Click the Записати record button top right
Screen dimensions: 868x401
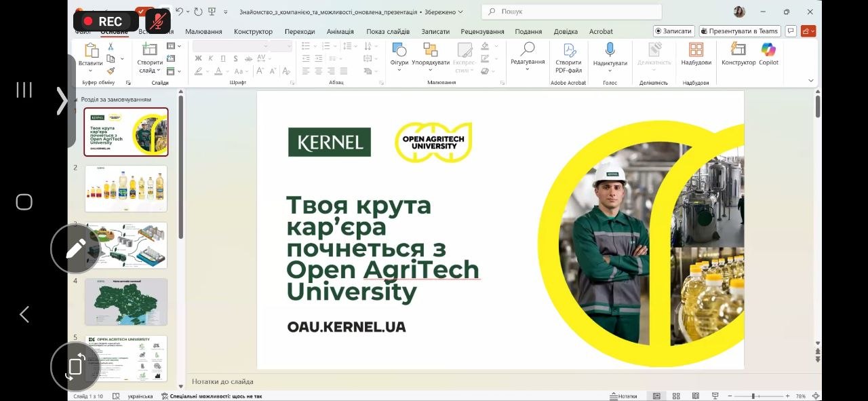tap(673, 31)
